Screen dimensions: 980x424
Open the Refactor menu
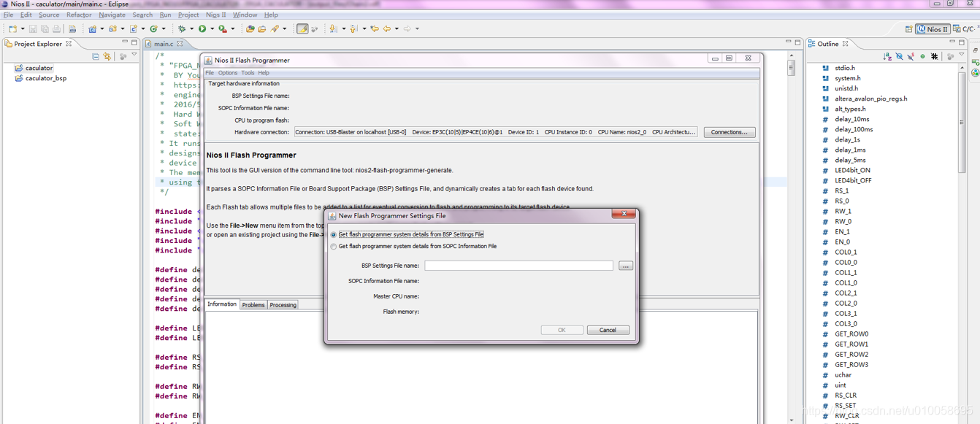[79, 15]
